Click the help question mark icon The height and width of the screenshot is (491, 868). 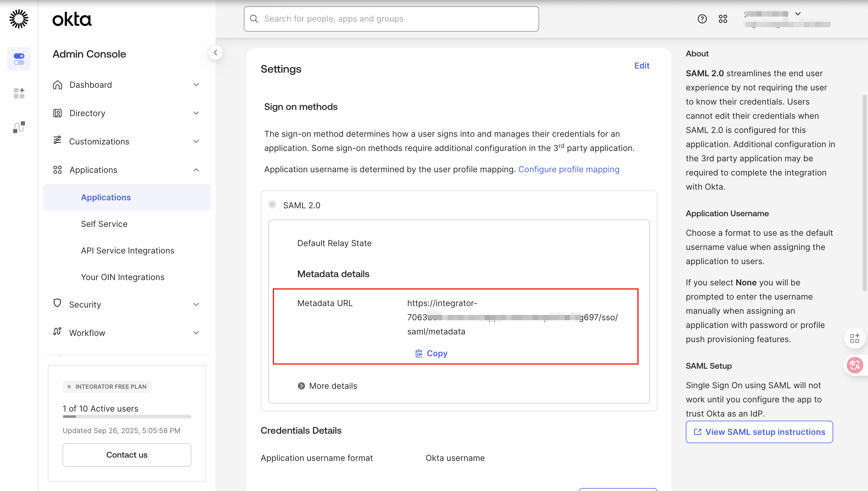click(x=702, y=19)
